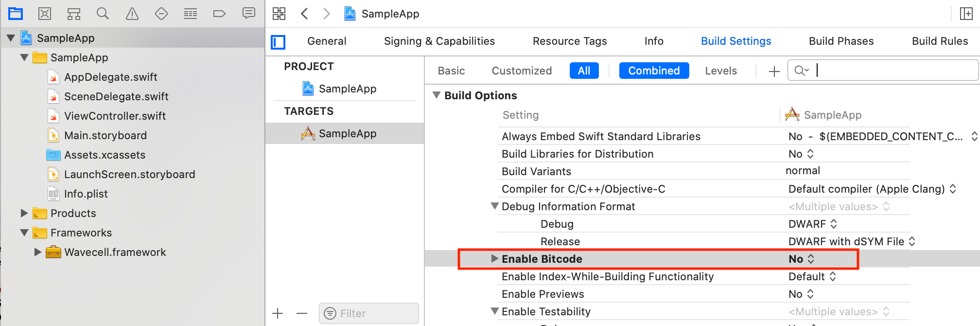Viewport: 980px width, 326px height.
Task: Change Build Libraries for Distribution value
Action: 801,154
